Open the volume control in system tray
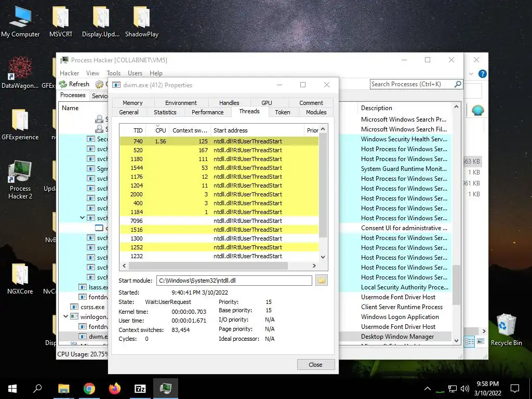This screenshot has width=532, height=399. point(465,389)
